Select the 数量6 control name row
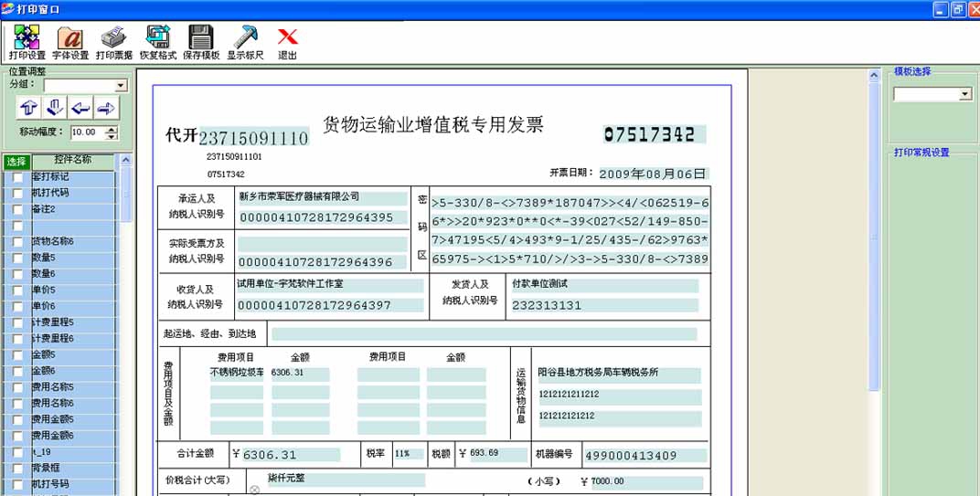 point(73,274)
